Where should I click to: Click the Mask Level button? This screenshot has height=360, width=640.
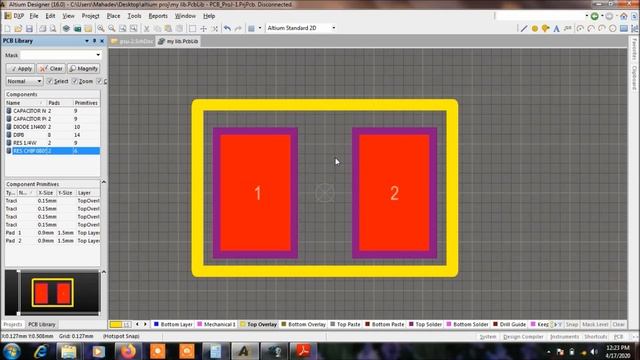point(595,324)
